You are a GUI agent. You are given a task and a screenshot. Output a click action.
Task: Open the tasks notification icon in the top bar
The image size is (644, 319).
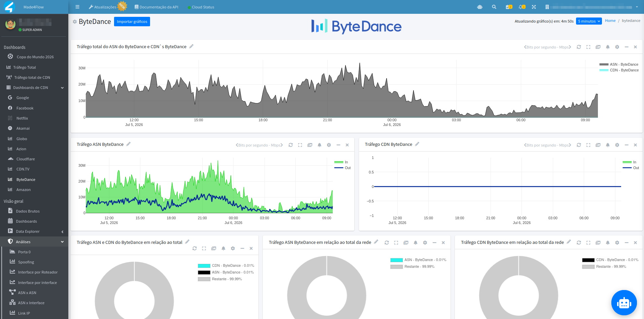[x=509, y=7]
